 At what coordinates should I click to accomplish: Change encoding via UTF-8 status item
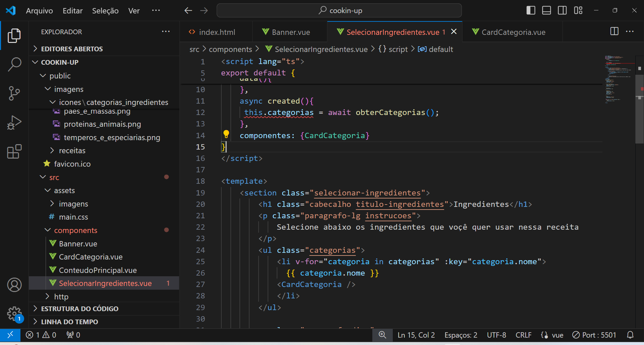click(x=496, y=335)
